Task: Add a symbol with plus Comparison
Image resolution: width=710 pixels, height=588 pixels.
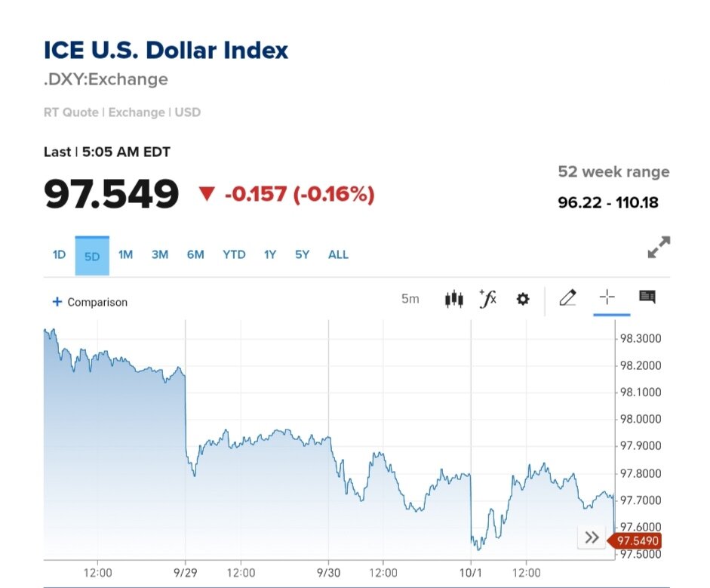Action: coord(90,302)
